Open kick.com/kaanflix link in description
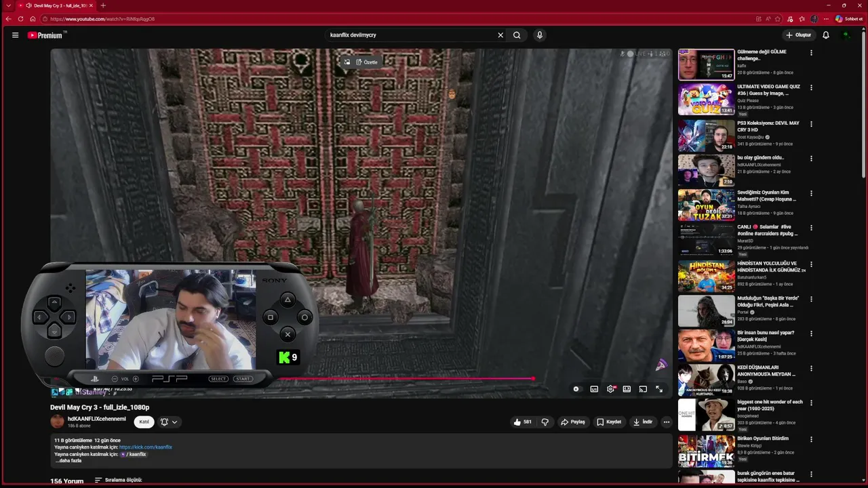The width and height of the screenshot is (868, 488). pyautogui.click(x=146, y=447)
